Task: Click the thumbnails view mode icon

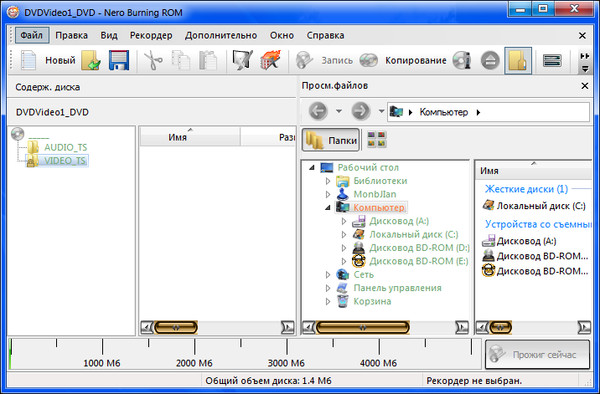Action: coord(377,139)
